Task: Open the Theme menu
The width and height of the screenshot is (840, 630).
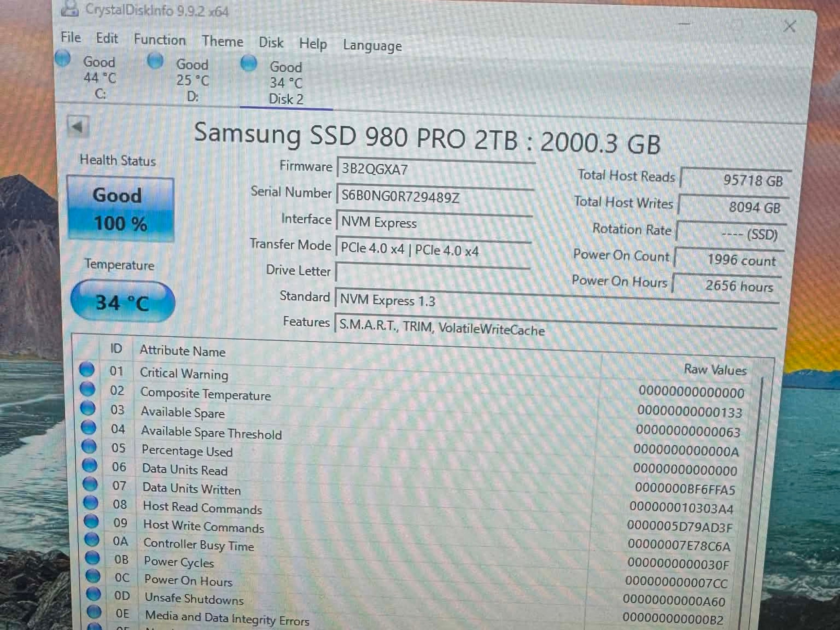Action: coord(222,41)
